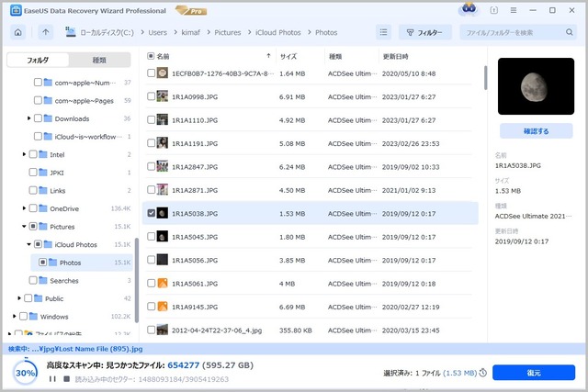The image size is (588, 392).
Task: Expand the OneDrive folder tree node
Action: pos(24,208)
